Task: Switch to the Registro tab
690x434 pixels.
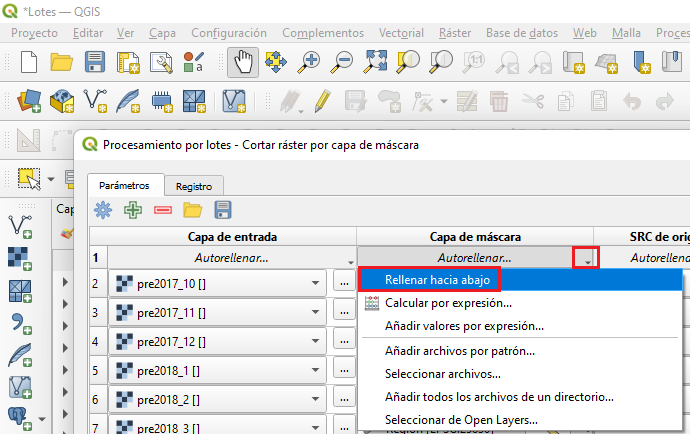Action: pos(193,186)
